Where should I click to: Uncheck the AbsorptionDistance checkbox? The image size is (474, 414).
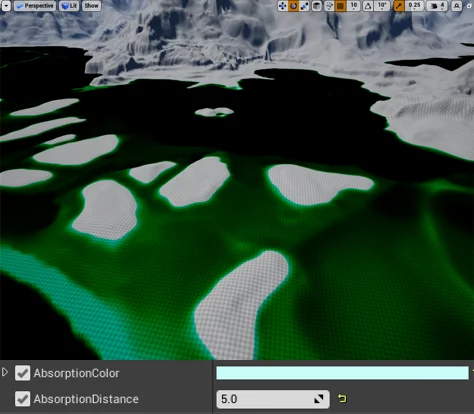(22, 399)
